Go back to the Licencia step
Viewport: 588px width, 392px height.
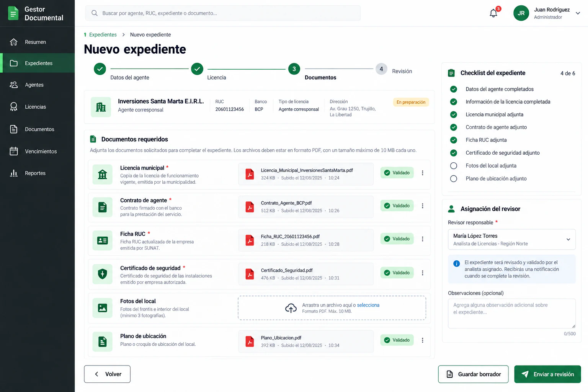coord(197,69)
